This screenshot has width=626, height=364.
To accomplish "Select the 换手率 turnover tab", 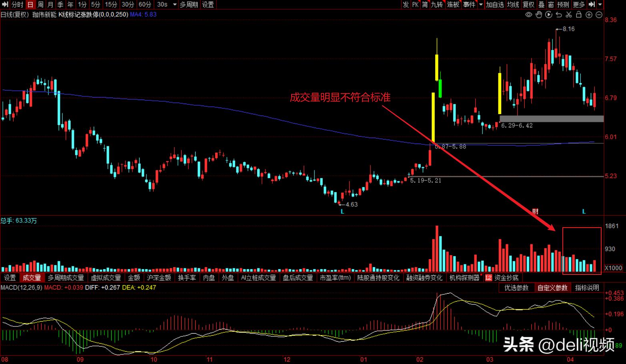I will pyautogui.click(x=187, y=278).
